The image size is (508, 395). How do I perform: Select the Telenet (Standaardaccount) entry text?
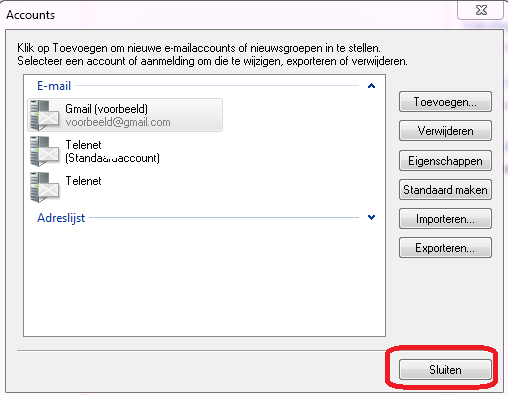pyautogui.click(x=112, y=151)
